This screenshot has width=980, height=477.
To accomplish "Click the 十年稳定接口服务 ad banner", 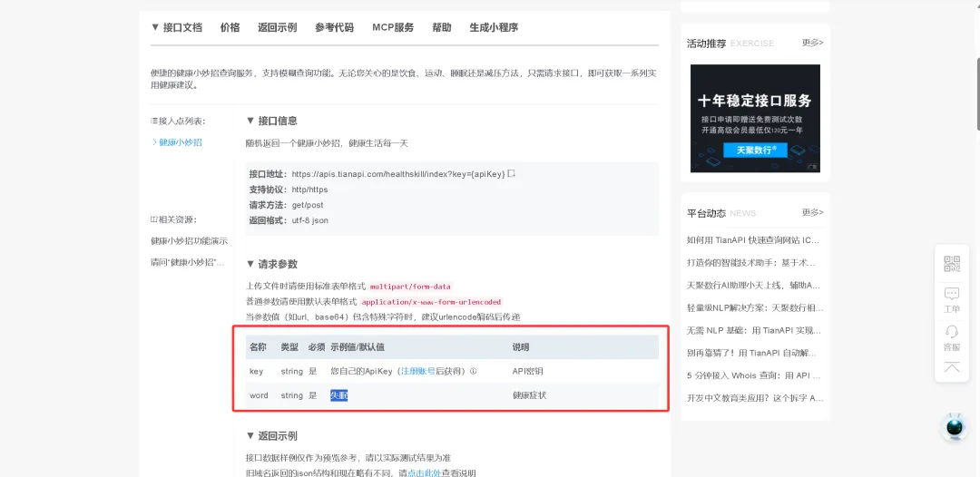I will click(x=755, y=118).
